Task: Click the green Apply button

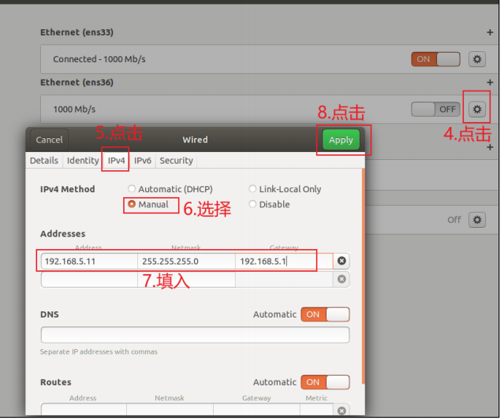Action: pos(341,139)
